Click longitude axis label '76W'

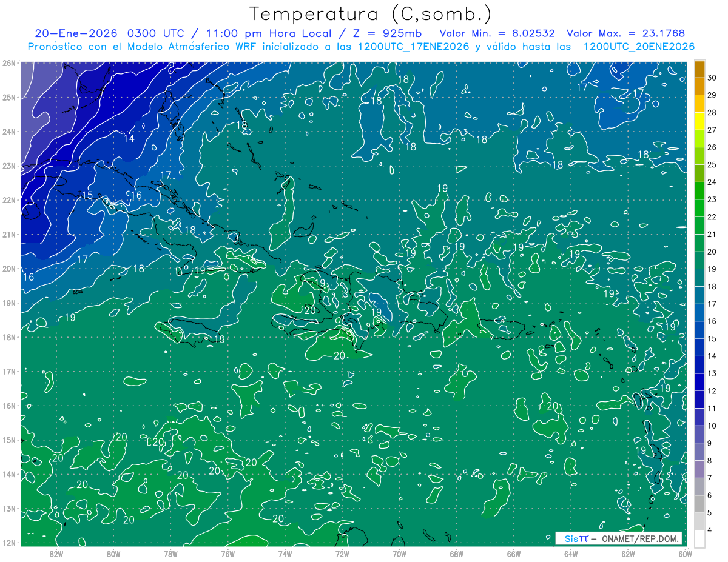point(228,554)
